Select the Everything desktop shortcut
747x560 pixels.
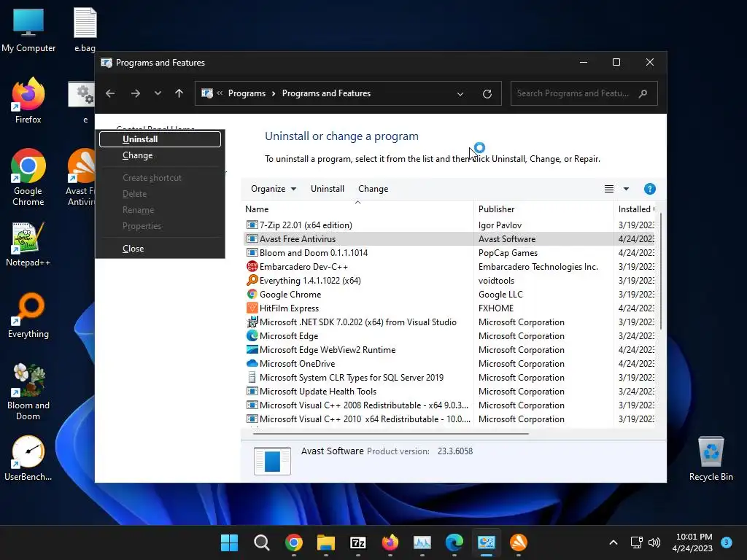pyautogui.click(x=28, y=315)
